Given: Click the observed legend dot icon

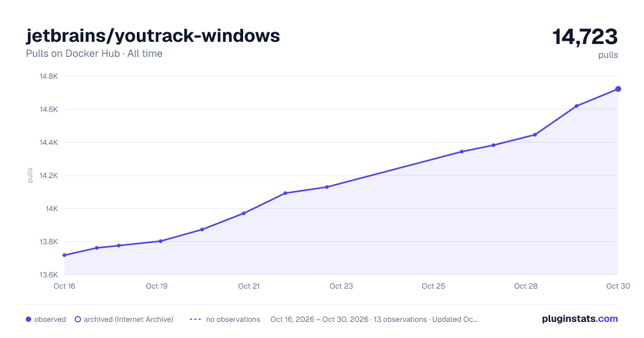Looking at the screenshot, I should (28, 319).
